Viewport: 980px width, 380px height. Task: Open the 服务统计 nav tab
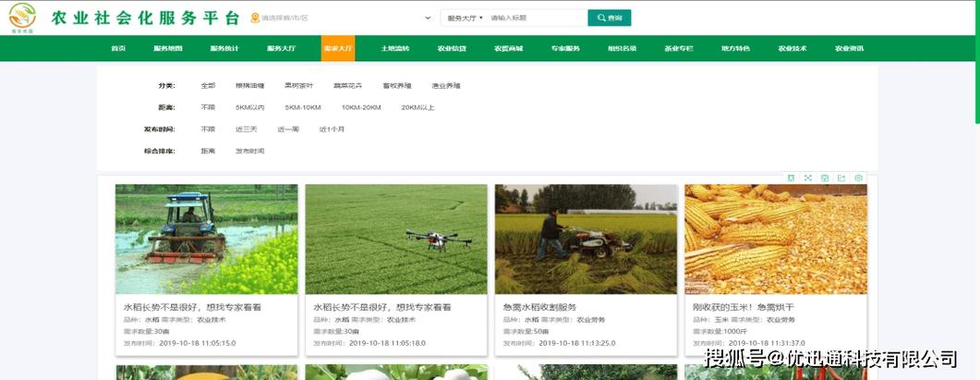(224, 48)
